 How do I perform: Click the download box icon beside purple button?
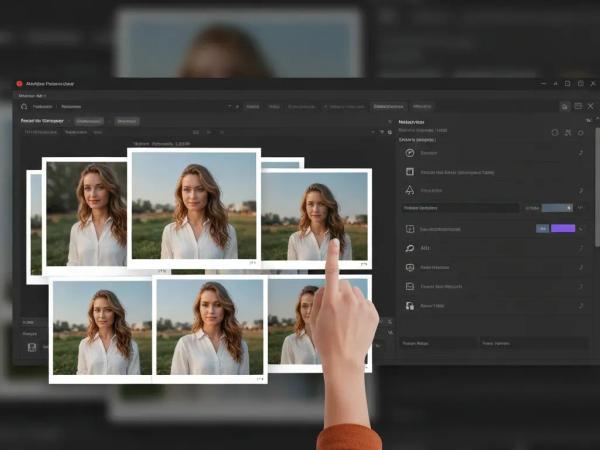tap(410, 229)
